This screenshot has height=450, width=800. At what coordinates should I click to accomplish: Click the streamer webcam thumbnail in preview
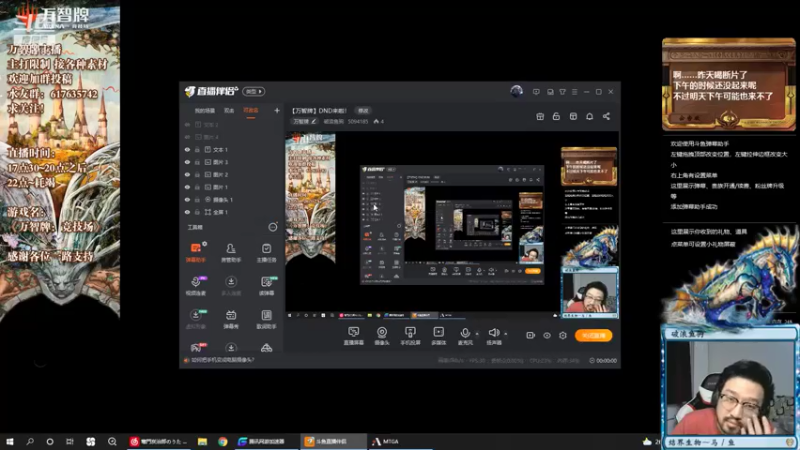589,292
